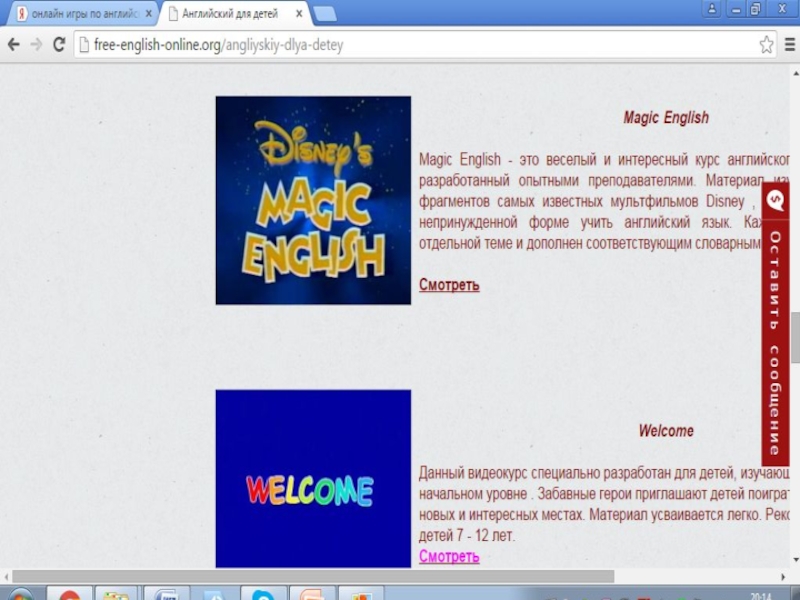This screenshot has width=800, height=600.
Task: Open the rainbow WELCOME course thumbnail
Action: 313,479
